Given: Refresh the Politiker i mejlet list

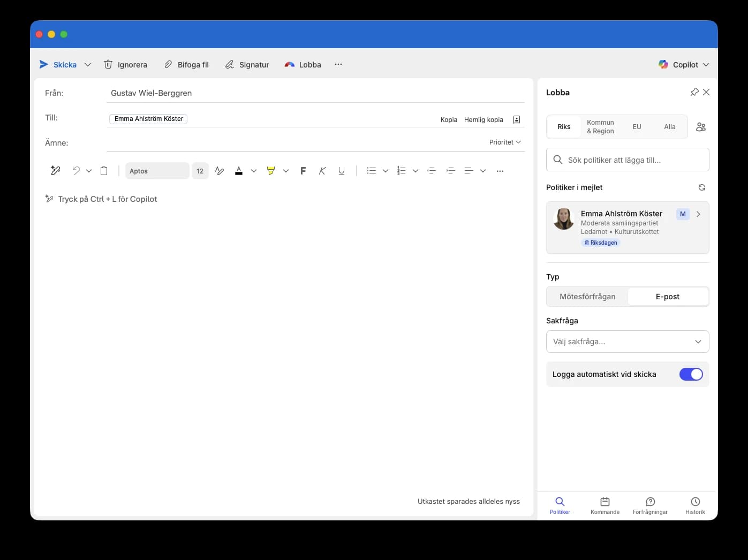Looking at the screenshot, I should [701, 187].
